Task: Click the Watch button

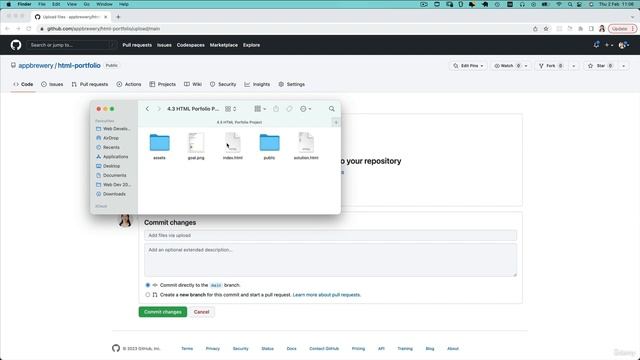Action: pyautogui.click(x=507, y=66)
